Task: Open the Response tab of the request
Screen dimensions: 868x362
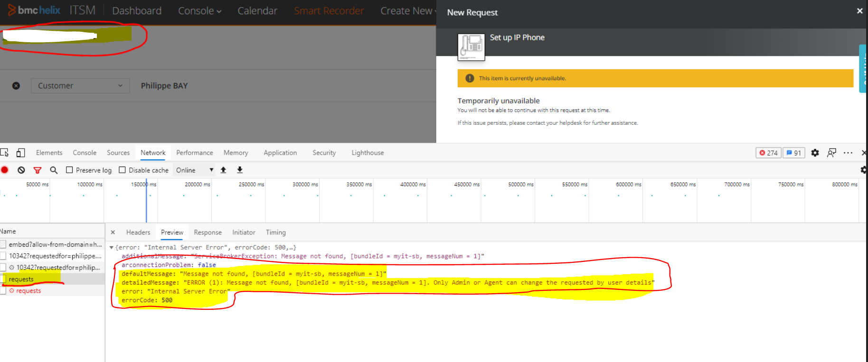Action: coord(208,232)
